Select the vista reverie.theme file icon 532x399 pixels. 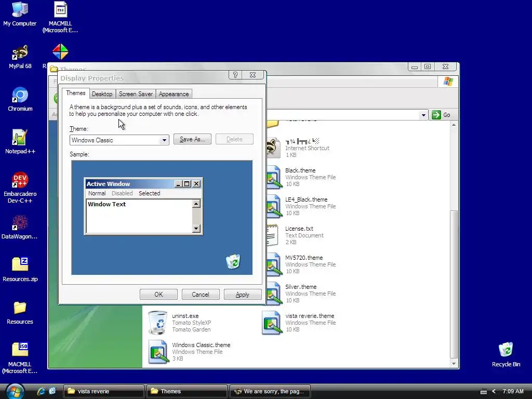click(272, 323)
